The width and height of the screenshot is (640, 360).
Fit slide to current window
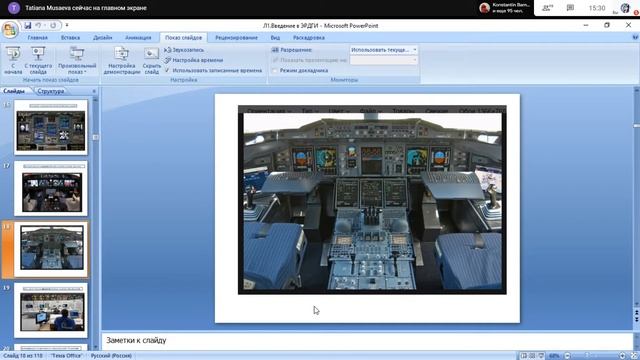[634, 356]
